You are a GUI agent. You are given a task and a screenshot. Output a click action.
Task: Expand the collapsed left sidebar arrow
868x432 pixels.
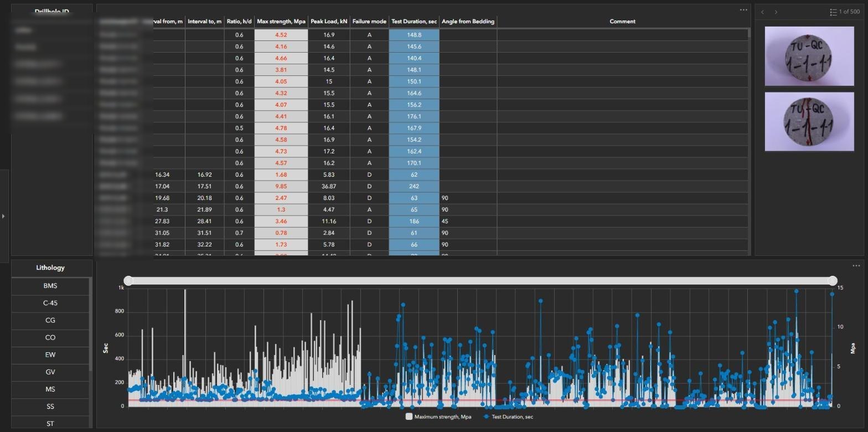point(3,216)
